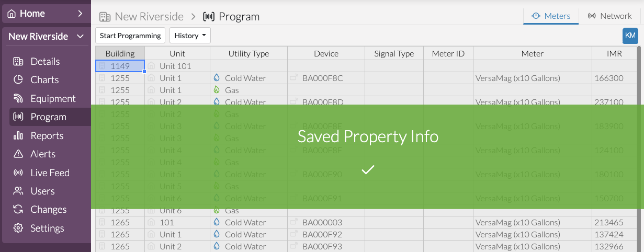Open Reports in sidebar
Image resolution: width=644 pixels, height=252 pixels.
point(47,135)
